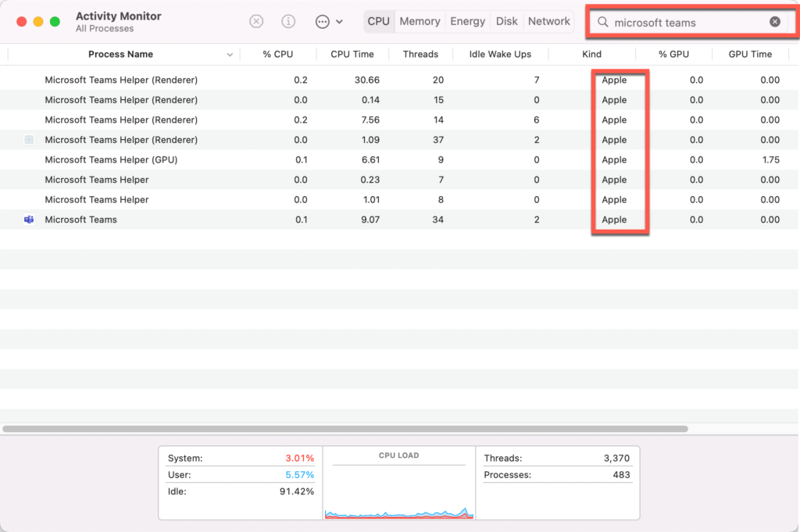
Task: Select the Microsoft Teams app icon
Action: point(29,220)
